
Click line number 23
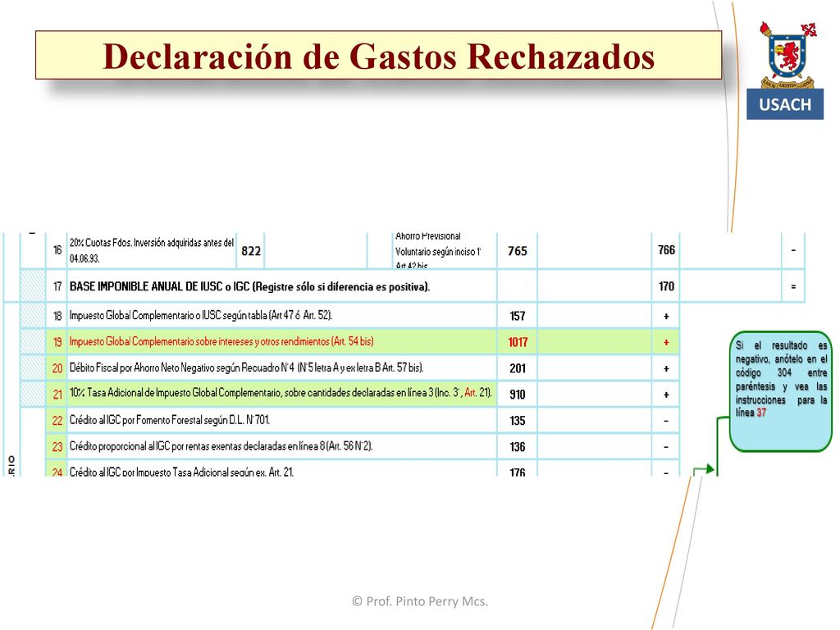pos(57,446)
